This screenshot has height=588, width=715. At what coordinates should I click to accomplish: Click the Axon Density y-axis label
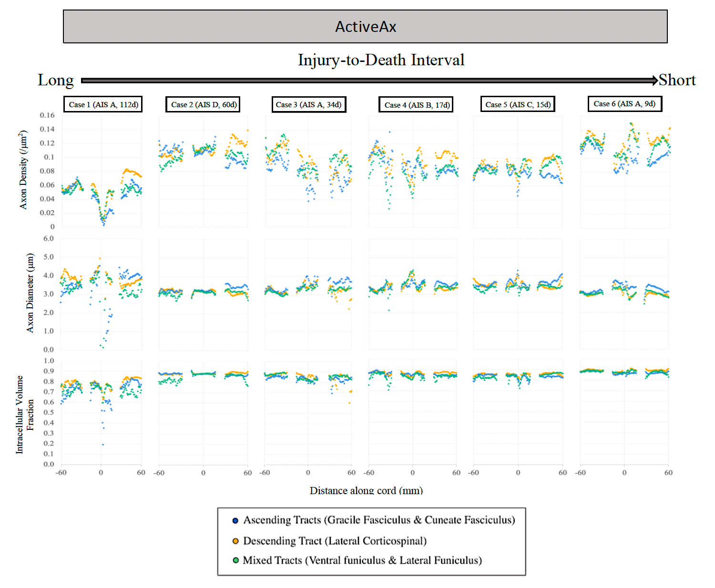[x=23, y=170]
